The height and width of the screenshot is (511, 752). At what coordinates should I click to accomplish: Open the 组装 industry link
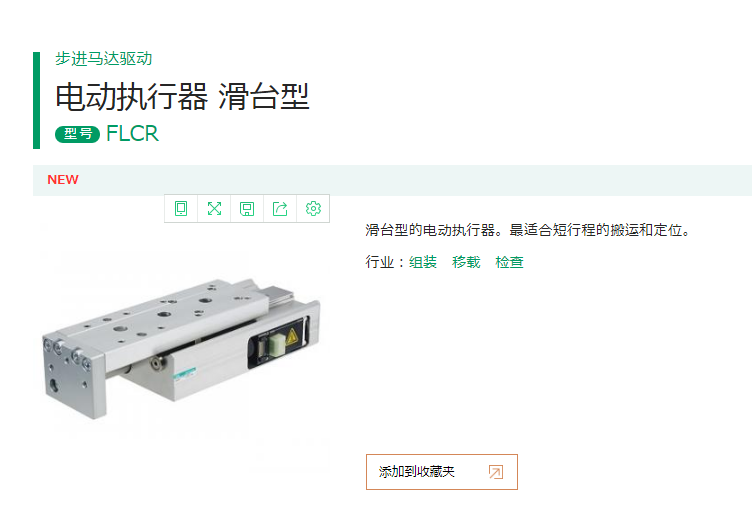(x=423, y=262)
